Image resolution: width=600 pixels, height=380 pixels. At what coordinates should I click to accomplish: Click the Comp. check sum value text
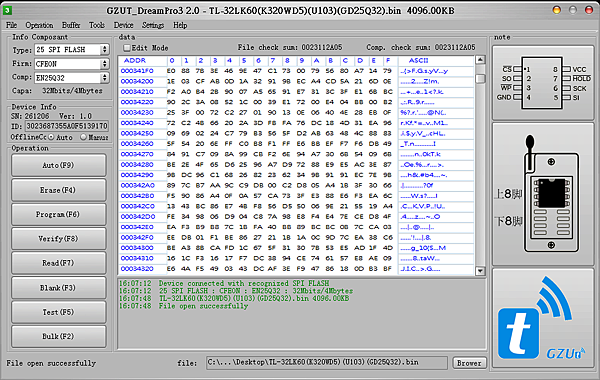tap(455, 47)
